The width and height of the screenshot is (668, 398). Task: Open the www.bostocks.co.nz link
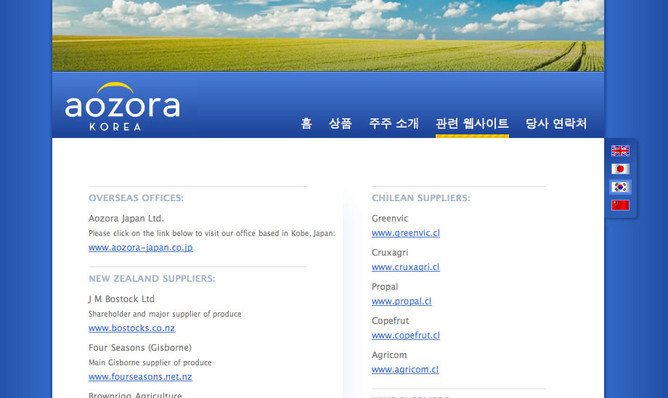pyautogui.click(x=132, y=328)
